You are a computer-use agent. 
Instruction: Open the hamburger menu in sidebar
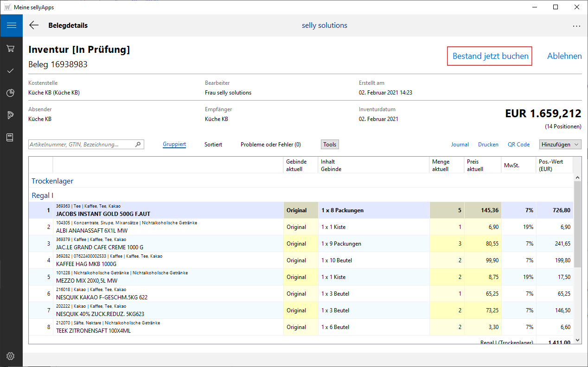(11, 25)
